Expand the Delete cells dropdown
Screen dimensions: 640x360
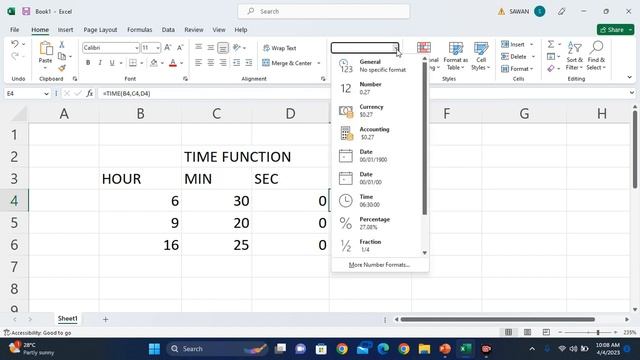532,57
